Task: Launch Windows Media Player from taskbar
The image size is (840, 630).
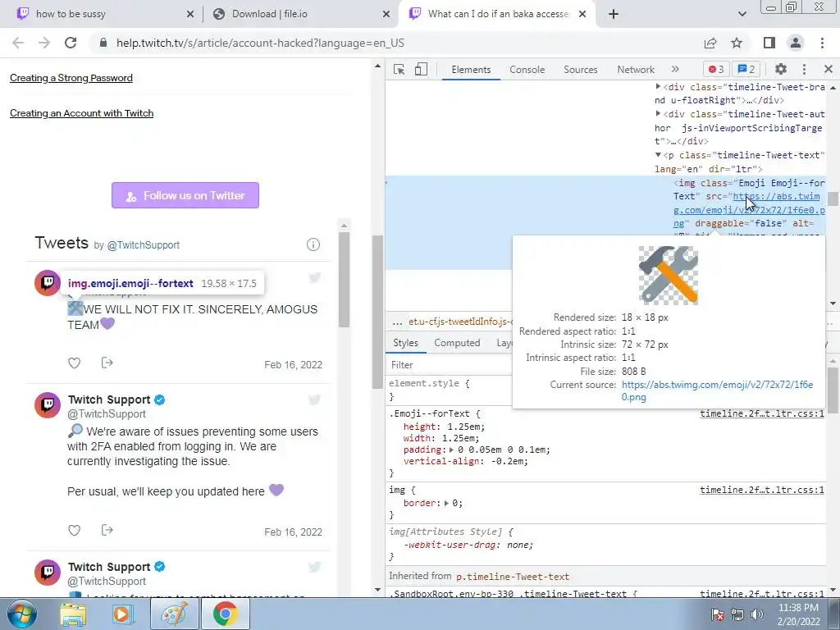Action: tap(123, 614)
